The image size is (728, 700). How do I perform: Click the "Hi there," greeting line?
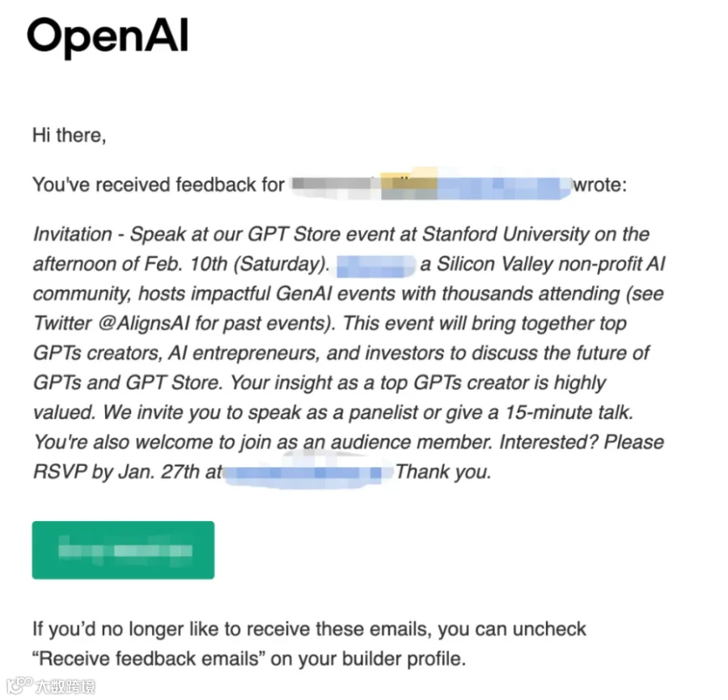(x=70, y=136)
